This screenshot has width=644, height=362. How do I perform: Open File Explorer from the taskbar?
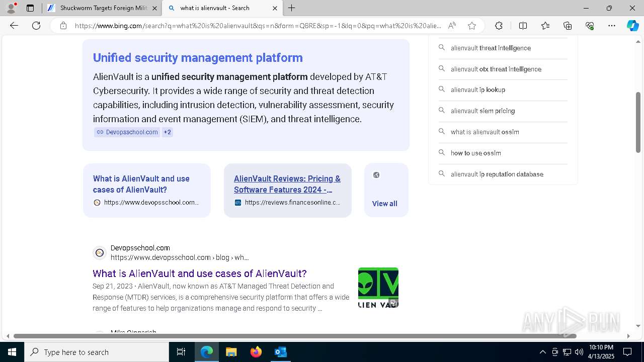(231, 352)
